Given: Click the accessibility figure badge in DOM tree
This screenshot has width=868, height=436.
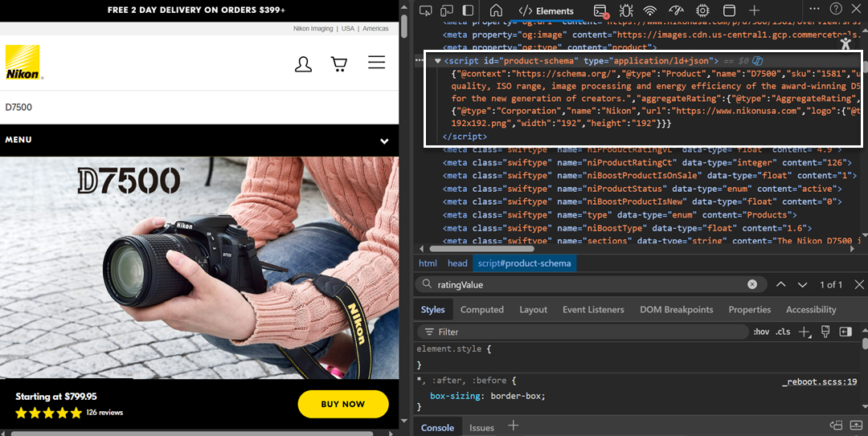Looking at the screenshot, I should point(845,43).
